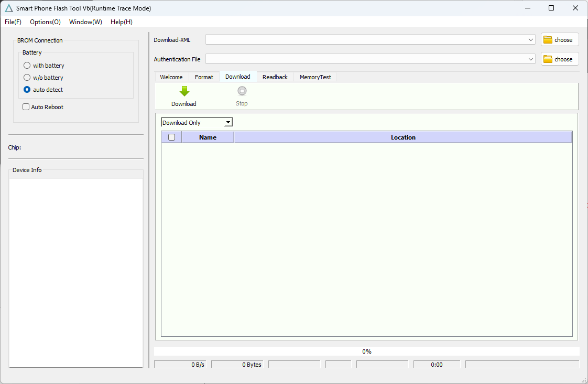This screenshot has width=588, height=384.
Task: Click the 0% progress bar
Action: click(366, 351)
